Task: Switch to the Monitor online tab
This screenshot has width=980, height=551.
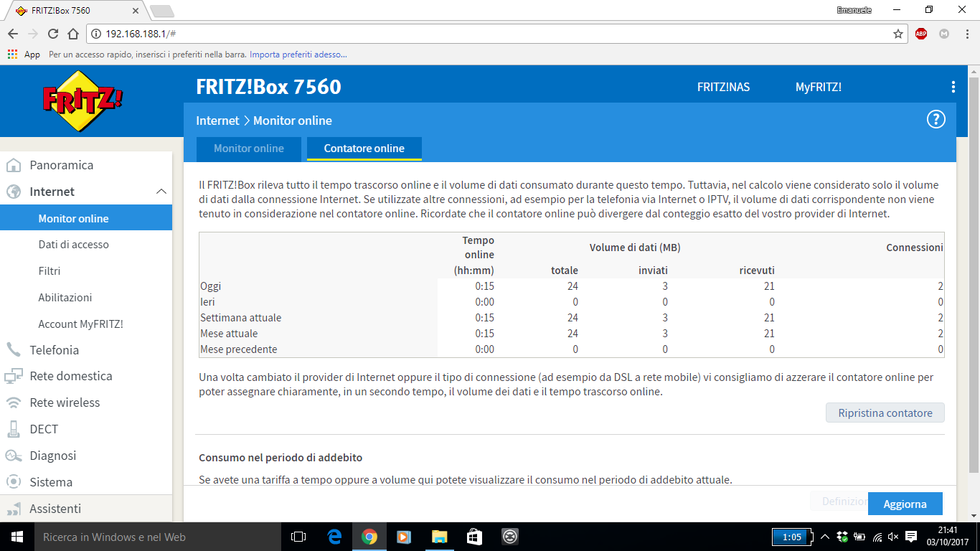Action: pos(249,149)
